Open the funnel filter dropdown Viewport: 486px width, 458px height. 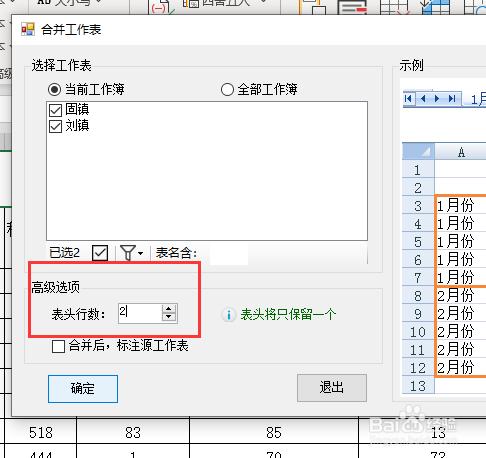131,253
